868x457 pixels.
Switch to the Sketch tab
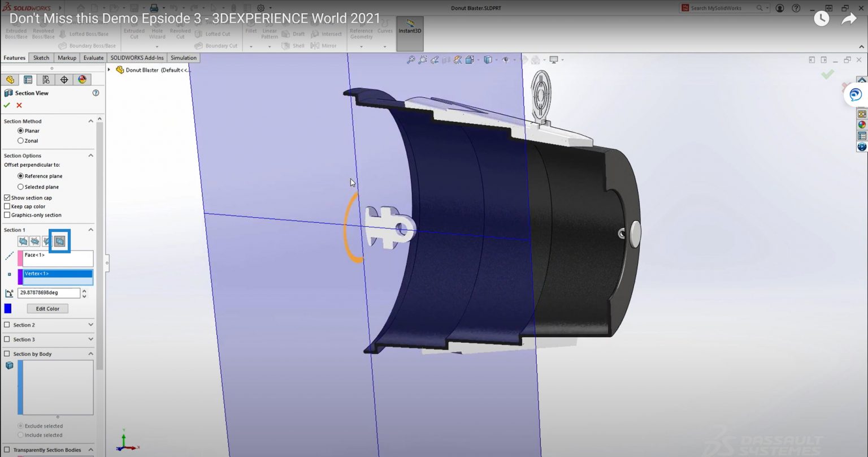41,58
